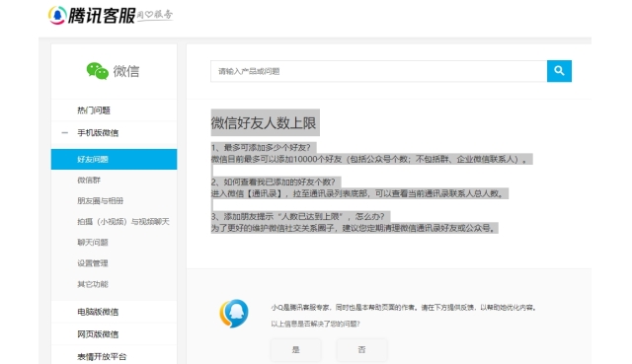
Task: Select 手机版微信 sidebar category
Action: (x=98, y=133)
